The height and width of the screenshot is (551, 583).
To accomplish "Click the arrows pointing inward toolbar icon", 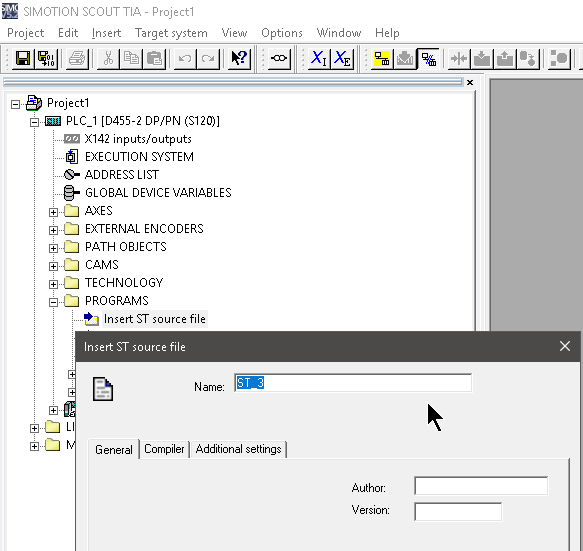I will click(459, 58).
